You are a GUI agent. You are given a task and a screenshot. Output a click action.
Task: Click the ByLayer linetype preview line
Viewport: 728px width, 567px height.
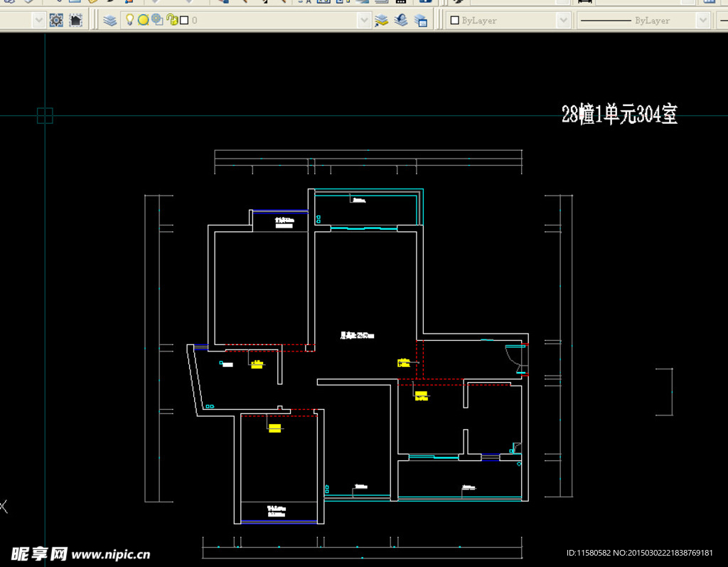[x=606, y=21]
